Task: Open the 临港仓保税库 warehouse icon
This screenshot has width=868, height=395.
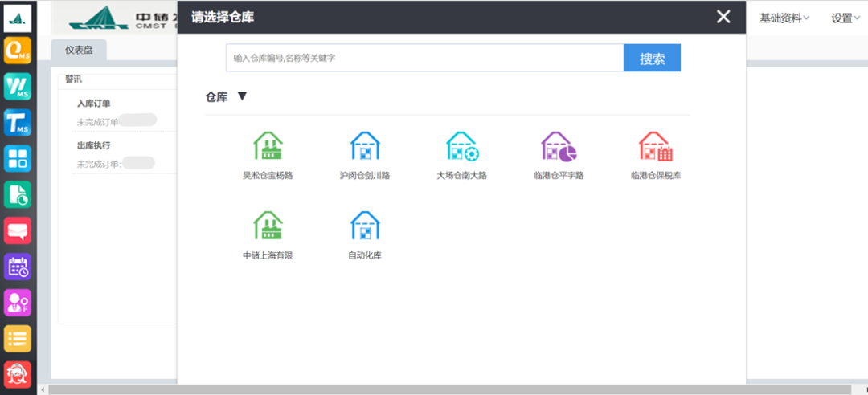Action: [655, 148]
